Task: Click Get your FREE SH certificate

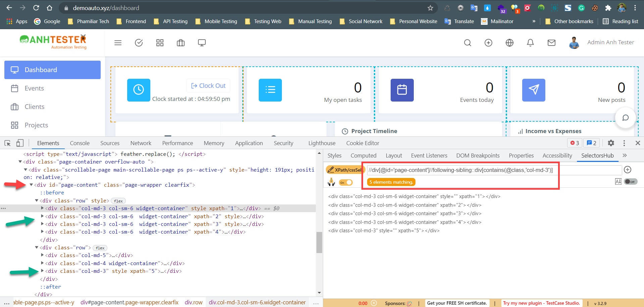Action: (456, 303)
